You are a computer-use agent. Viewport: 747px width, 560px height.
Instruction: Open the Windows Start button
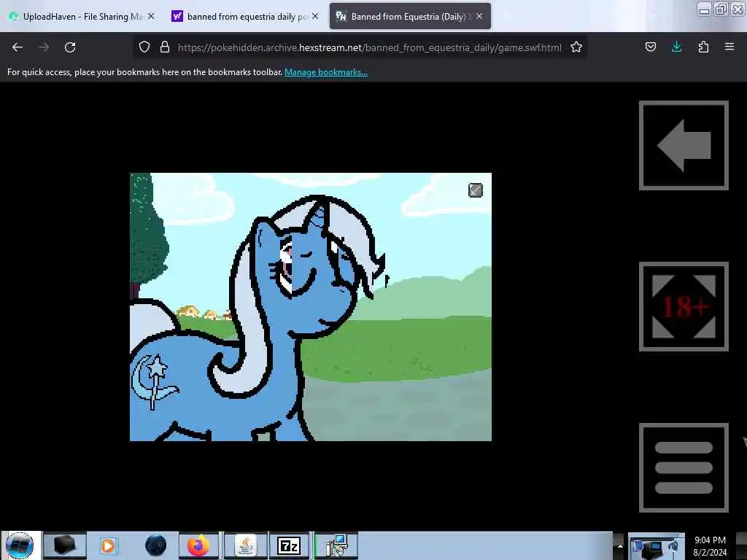[20, 545]
